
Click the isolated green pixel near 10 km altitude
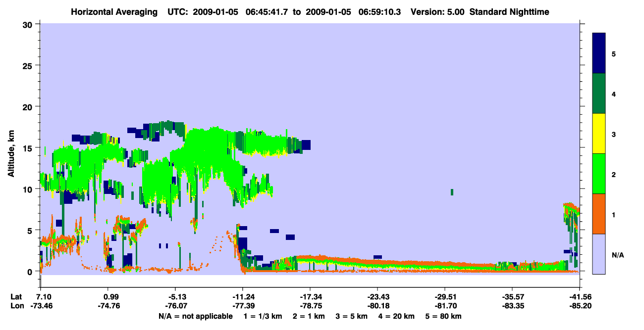[x=452, y=192]
